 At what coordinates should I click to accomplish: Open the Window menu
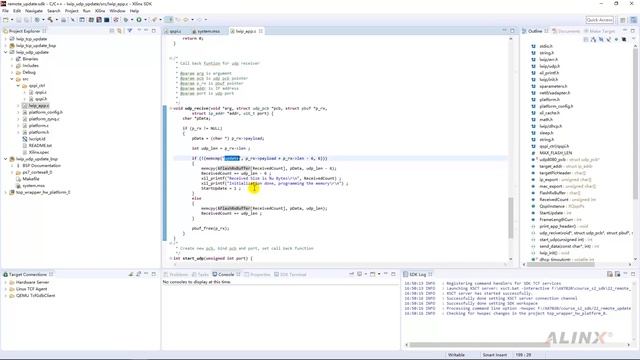pyautogui.click(x=118, y=11)
